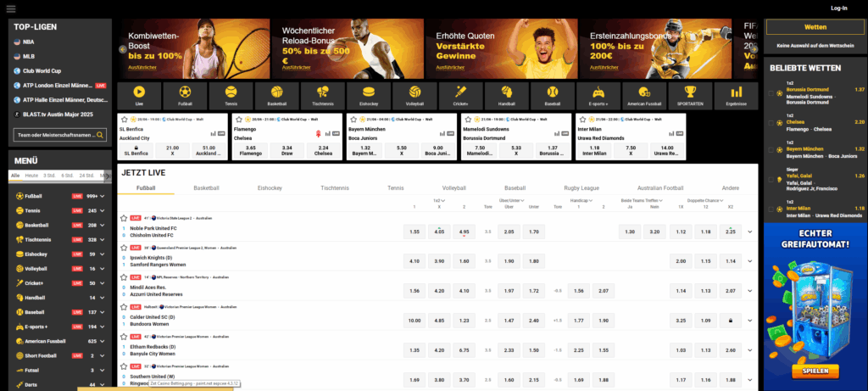The image size is (868, 391).
Task: Select 1.55 home odds for Noble Park United
Action: click(x=414, y=232)
